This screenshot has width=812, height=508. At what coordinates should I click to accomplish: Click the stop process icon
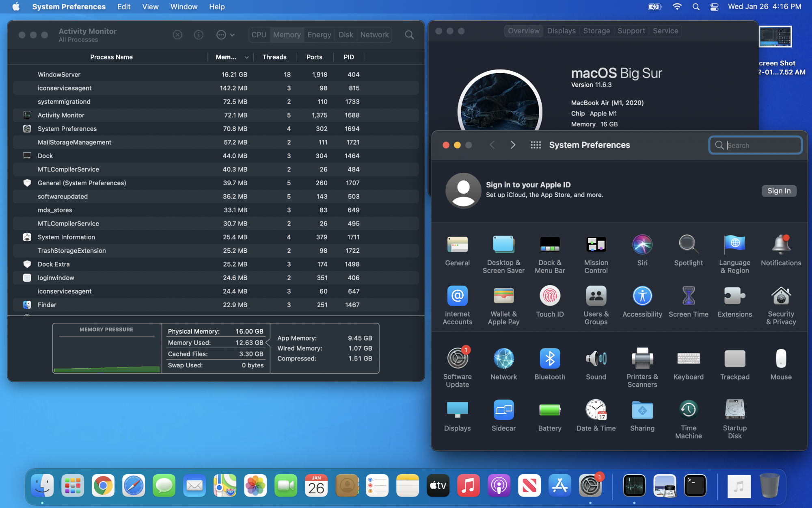pos(177,35)
